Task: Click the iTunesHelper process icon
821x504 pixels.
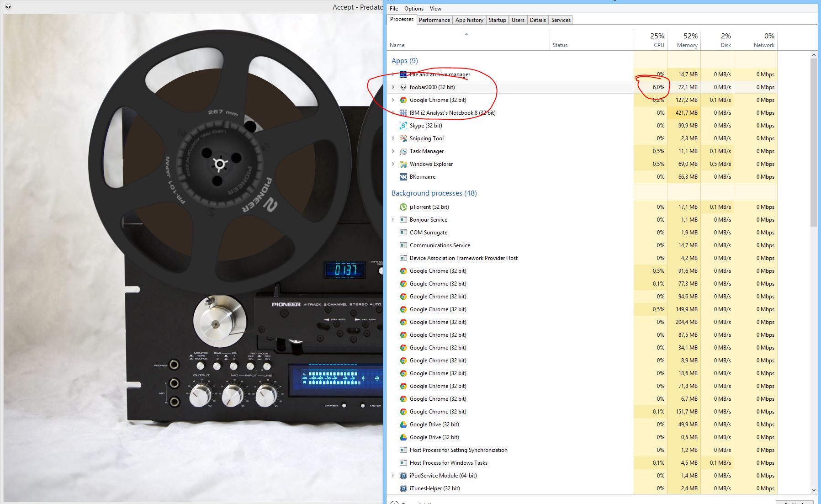Action: [x=403, y=488]
